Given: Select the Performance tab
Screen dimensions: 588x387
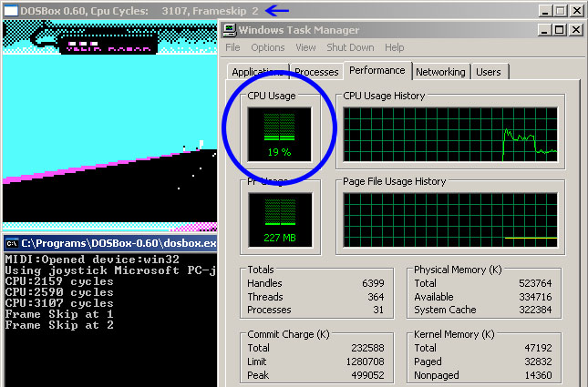Looking at the screenshot, I should (x=377, y=70).
